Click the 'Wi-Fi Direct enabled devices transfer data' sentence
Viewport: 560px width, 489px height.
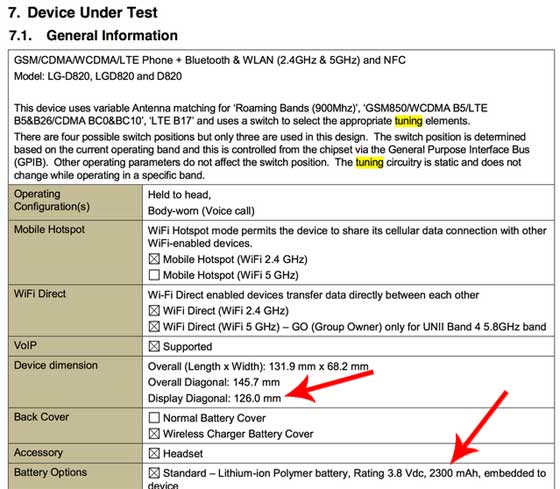[313, 295]
